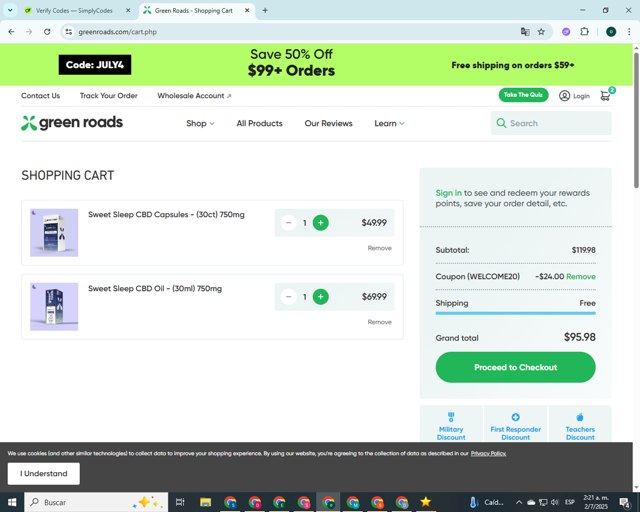
Task: Click the Login user icon
Action: point(564,96)
